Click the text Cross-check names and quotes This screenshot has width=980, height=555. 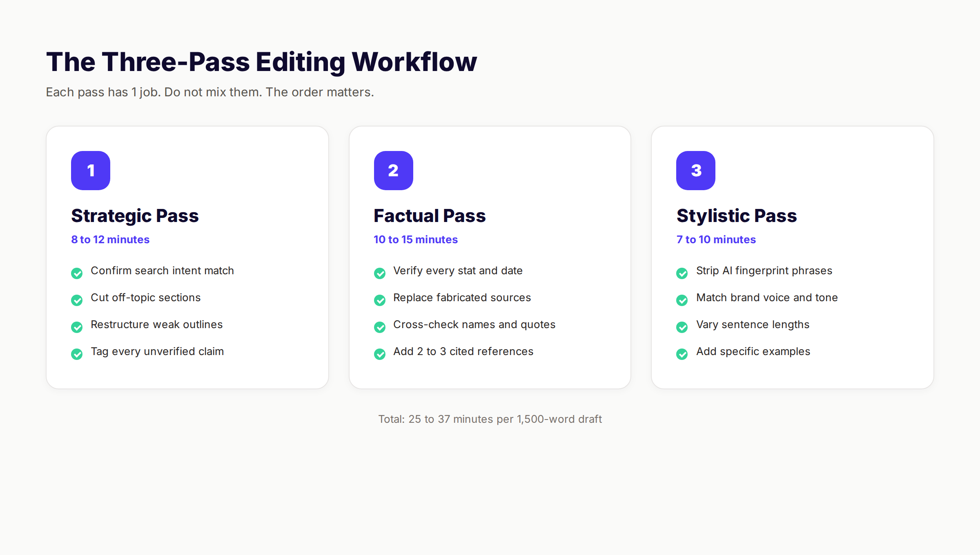(x=474, y=324)
